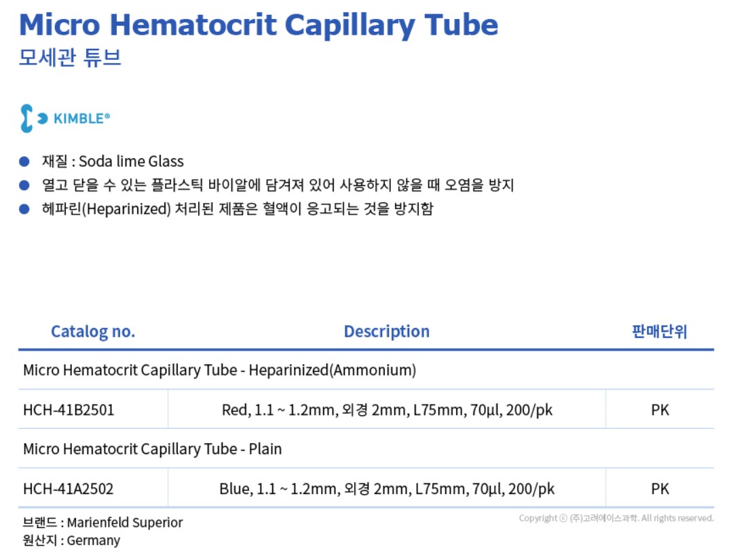Click the Red 1.1 ~ 1.2mm description cell

pyautogui.click(x=387, y=410)
